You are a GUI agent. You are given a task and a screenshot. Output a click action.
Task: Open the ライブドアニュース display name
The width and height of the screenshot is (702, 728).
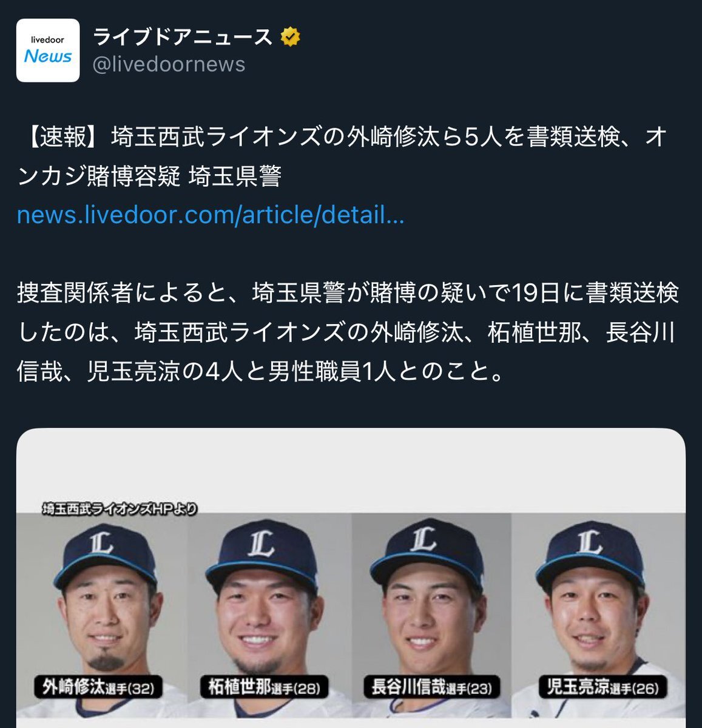(x=183, y=38)
